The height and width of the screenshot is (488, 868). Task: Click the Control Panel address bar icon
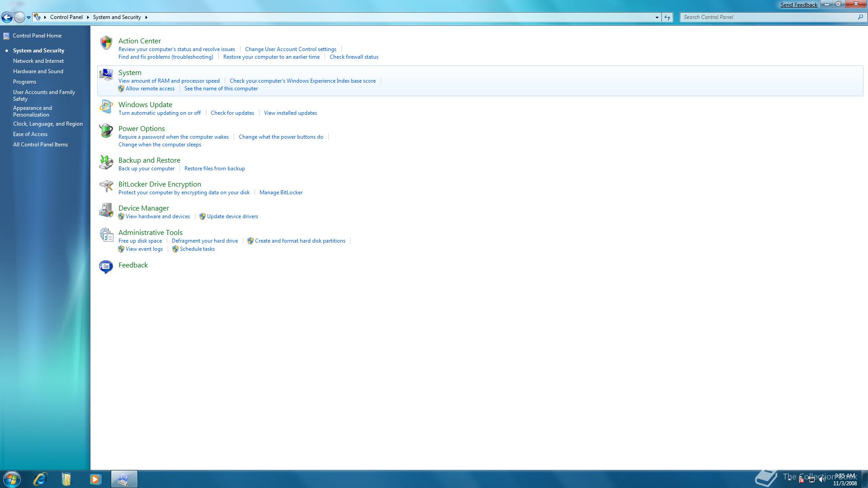click(38, 17)
